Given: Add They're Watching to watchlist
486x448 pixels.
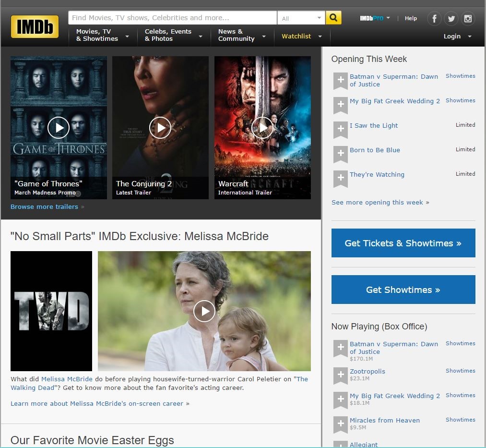Looking at the screenshot, I should (x=340, y=179).
